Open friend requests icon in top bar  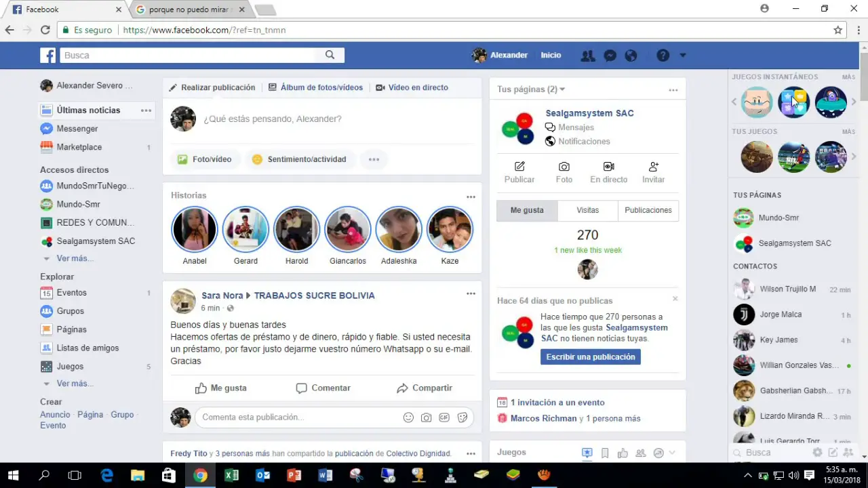click(588, 56)
